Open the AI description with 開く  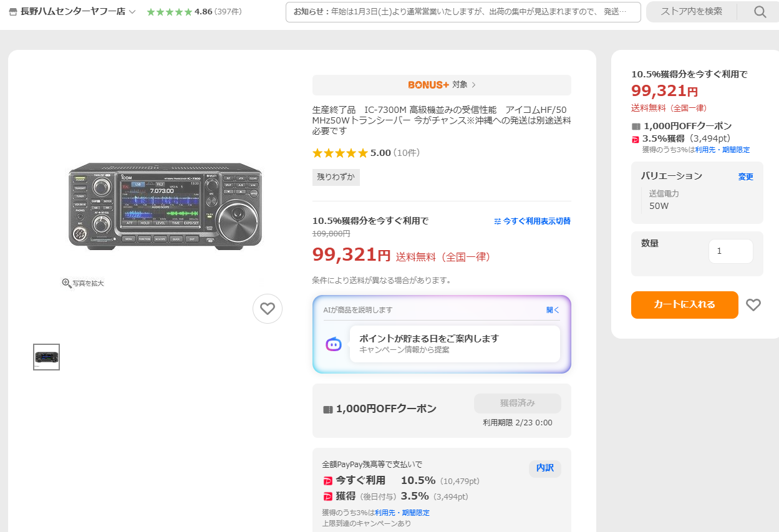pyautogui.click(x=553, y=310)
